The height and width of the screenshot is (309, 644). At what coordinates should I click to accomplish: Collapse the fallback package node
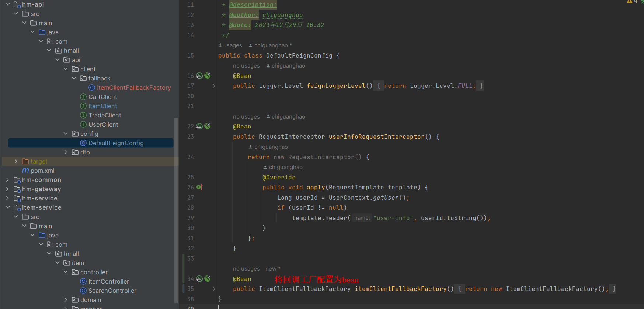pos(74,78)
